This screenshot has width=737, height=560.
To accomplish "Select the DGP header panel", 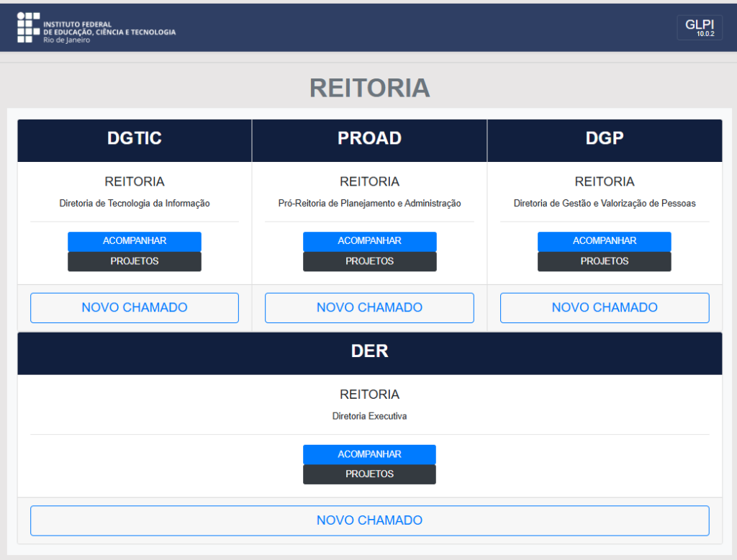I will pyautogui.click(x=605, y=139).
